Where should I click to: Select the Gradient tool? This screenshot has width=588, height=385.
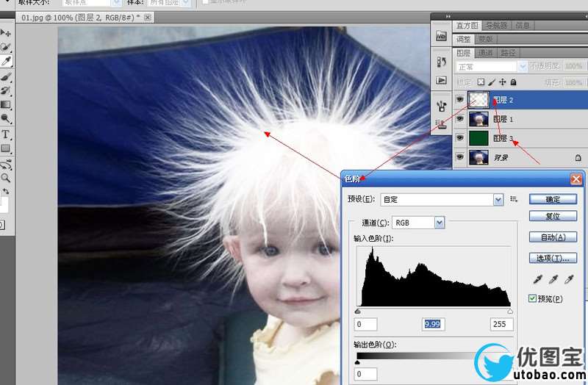click(5, 104)
